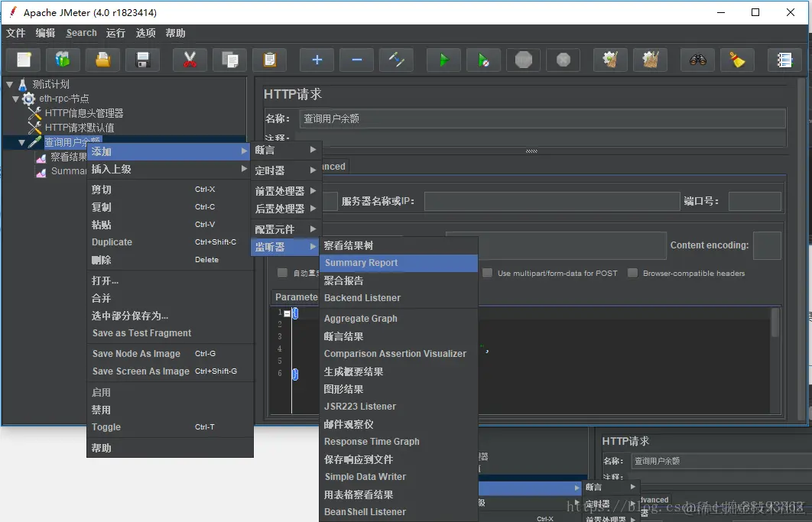Click the Open file folder icon
The width and height of the screenshot is (812, 522).
click(103, 60)
